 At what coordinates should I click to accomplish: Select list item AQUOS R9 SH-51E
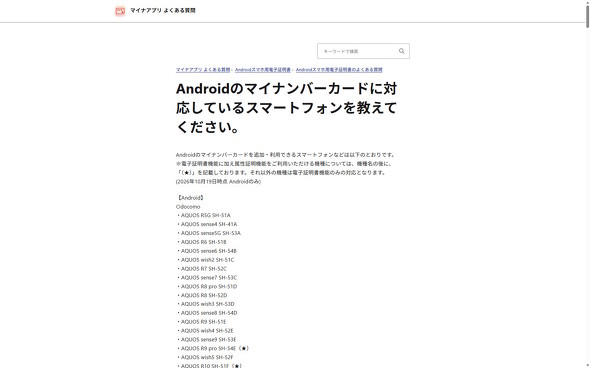point(201,322)
